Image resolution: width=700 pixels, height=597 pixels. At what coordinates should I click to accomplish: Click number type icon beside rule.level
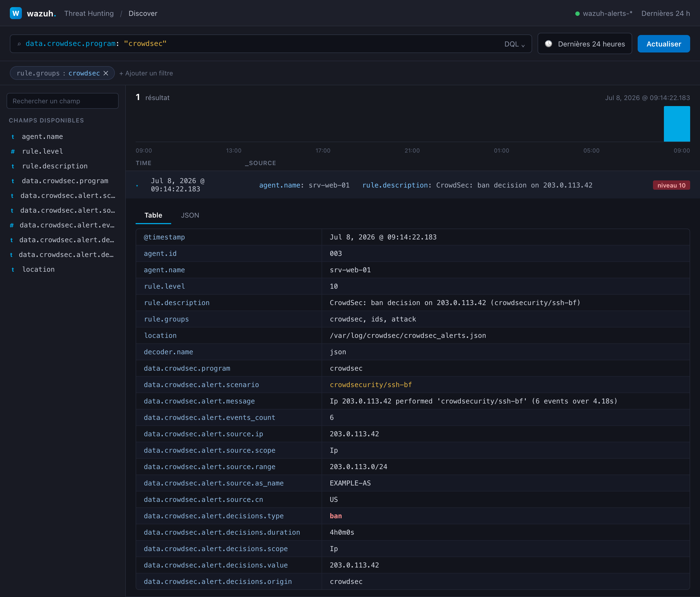click(x=13, y=152)
